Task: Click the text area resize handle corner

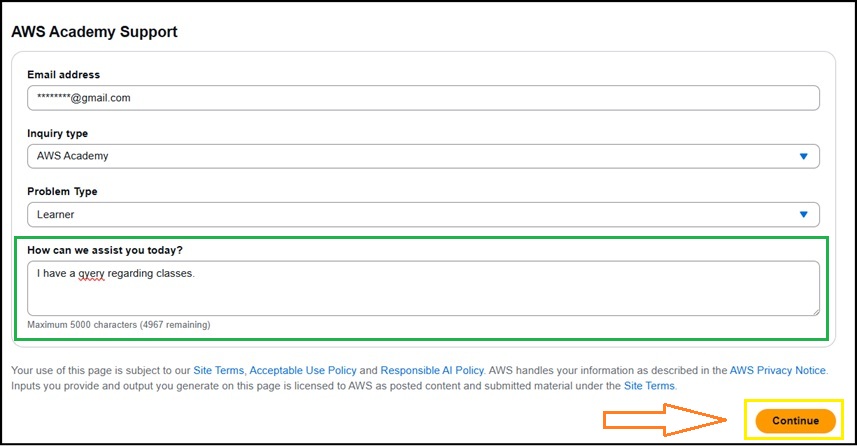Action: coord(815,312)
